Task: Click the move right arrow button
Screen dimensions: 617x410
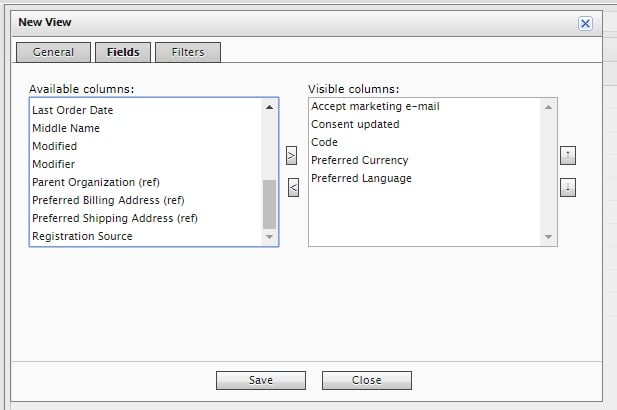Action: tap(292, 156)
